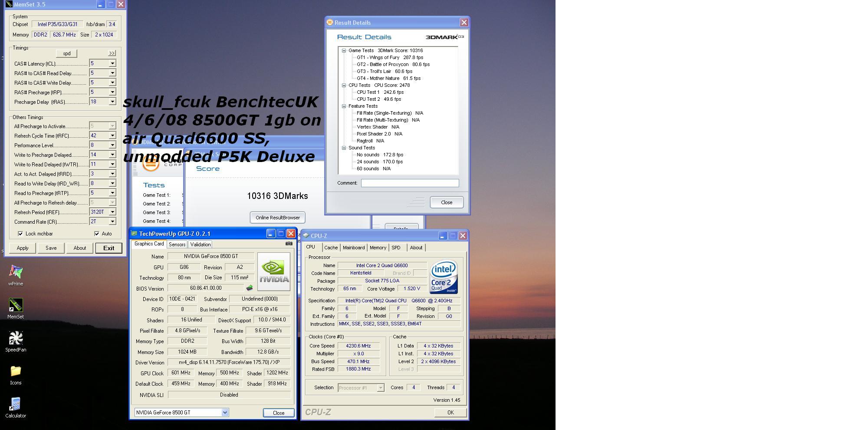Image resolution: width=868 pixels, height=430 pixels.
Task: Select CPU Test 1 result row
Action: (380, 92)
